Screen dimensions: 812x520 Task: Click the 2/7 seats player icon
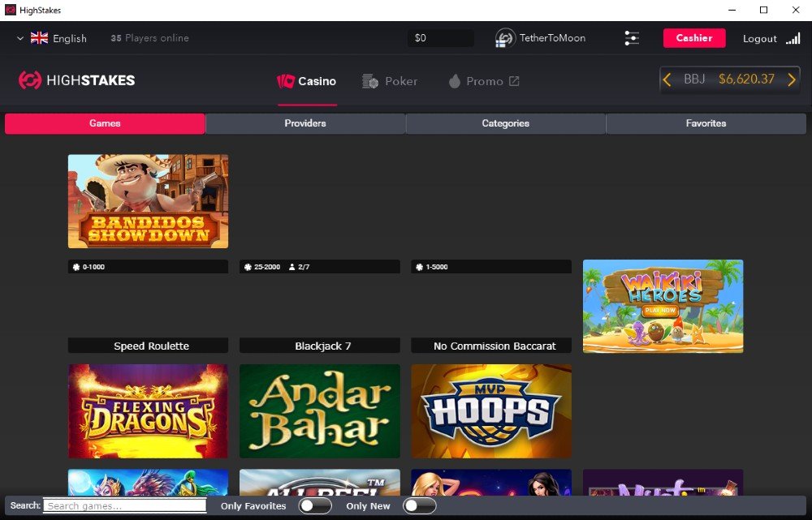coord(292,267)
